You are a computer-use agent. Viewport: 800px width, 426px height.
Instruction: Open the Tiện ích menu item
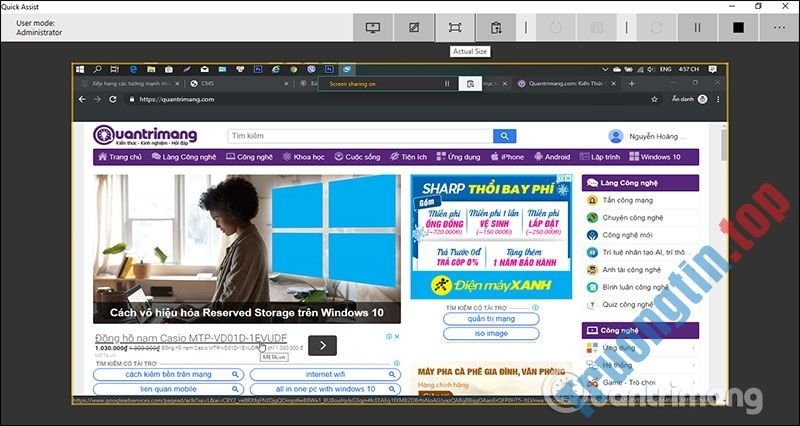[x=409, y=157]
